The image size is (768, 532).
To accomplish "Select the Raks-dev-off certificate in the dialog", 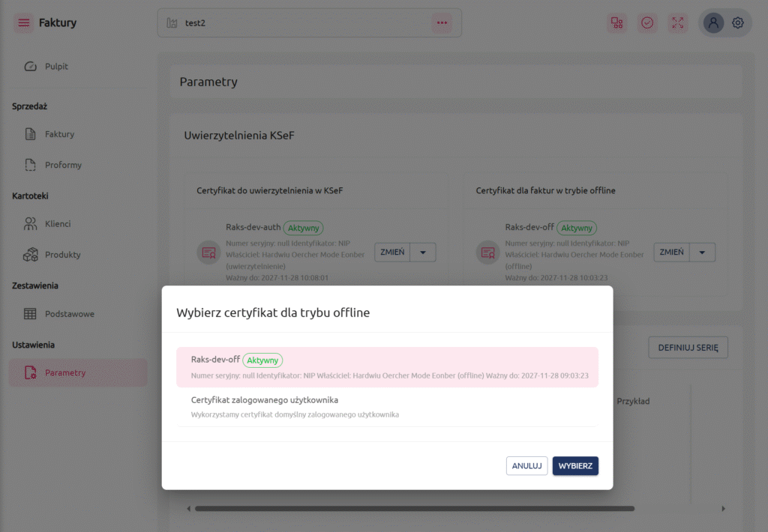I will point(387,367).
